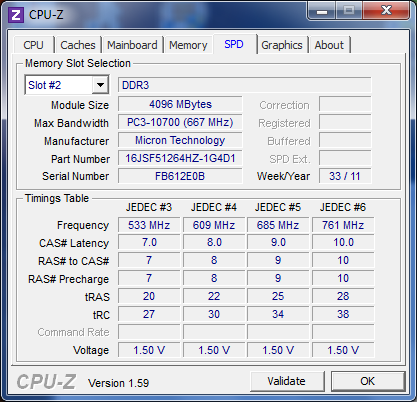This screenshot has width=417, height=402.
Task: Click the 761 MHz frequency cell
Action: pos(343,225)
